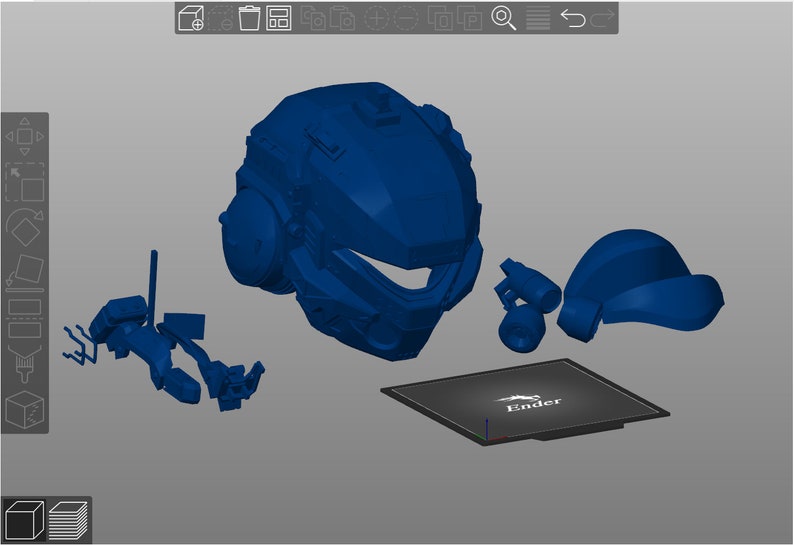Open search with the magnifier icon
The image size is (794, 545).
pos(503,18)
